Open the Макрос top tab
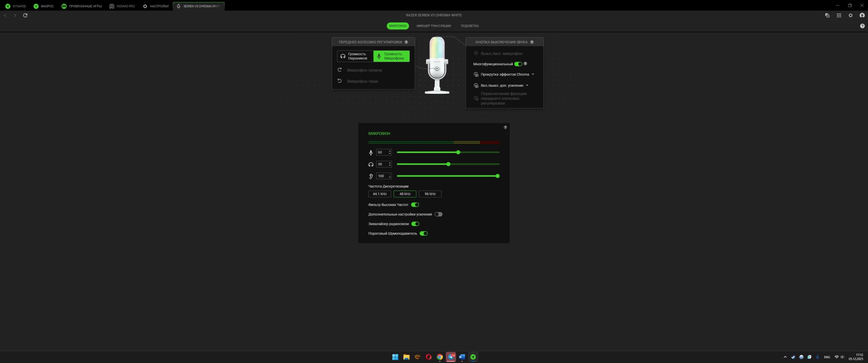Viewport: 868px width, 363px height. click(x=44, y=6)
